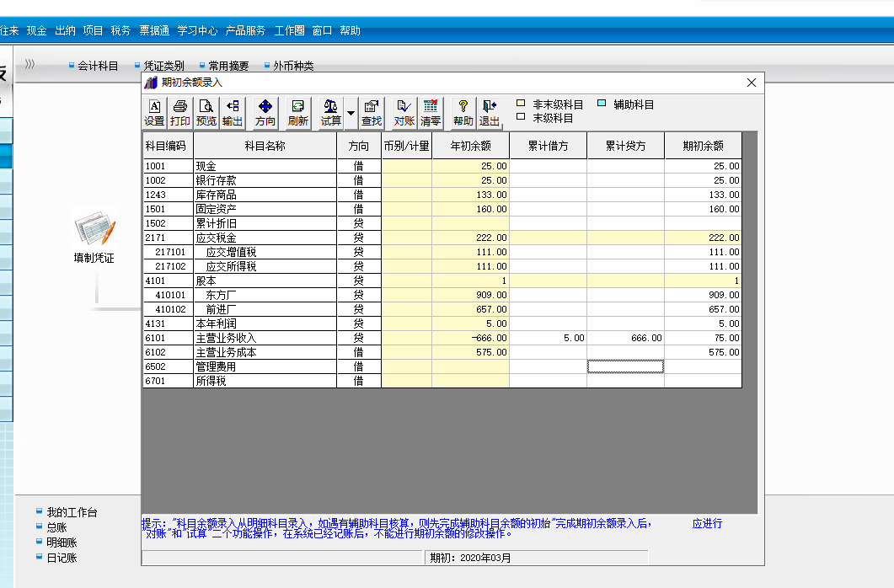Image resolution: width=894 pixels, height=588 pixels.
Task: Click the 退出 (Exit) toolbar icon
Action: [x=490, y=113]
